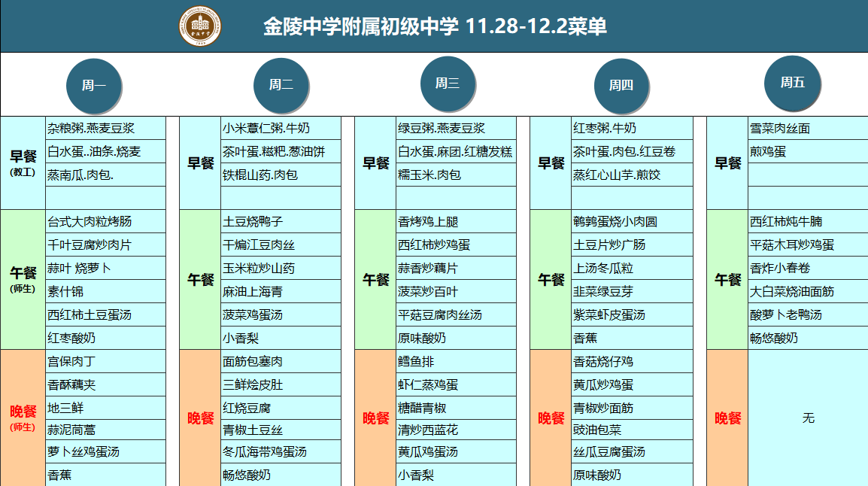The width and height of the screenshot is (868, 486).
Task: Click the 鹌鹑蛋烧小肉圆 cell
Action: pos(632,222)
